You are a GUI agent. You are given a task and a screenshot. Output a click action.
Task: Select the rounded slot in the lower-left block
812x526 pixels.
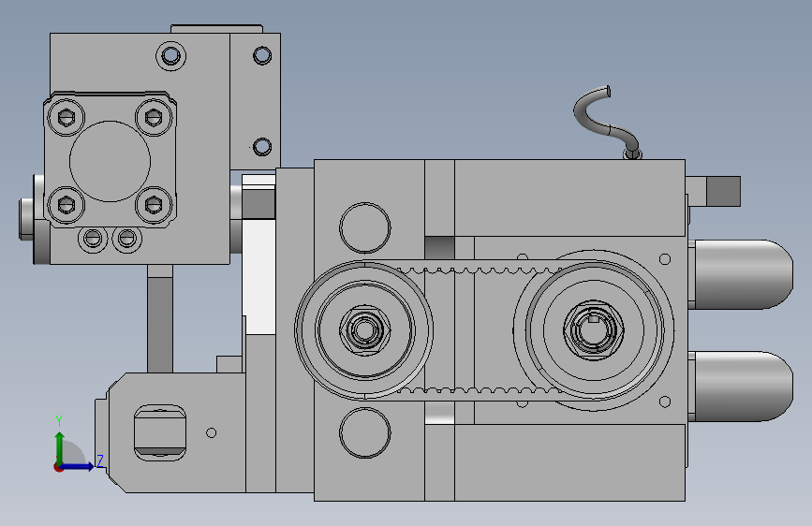pos(160,432)
